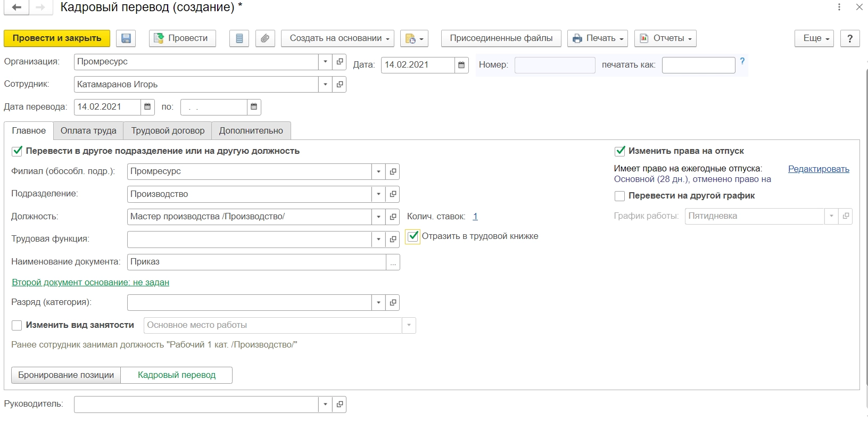Viewport: 868px width, 421px height.
Task: Enable the Перевести на другой график checkbox
Action: point(619,196)
